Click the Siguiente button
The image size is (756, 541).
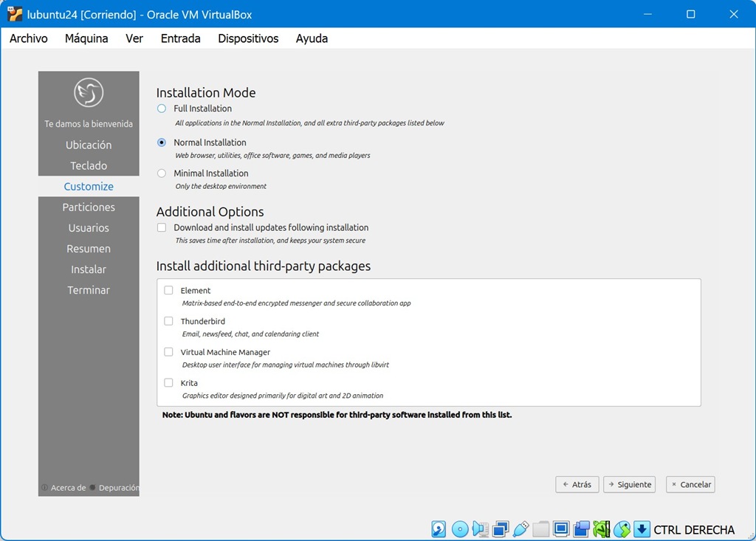click(629, 485)
